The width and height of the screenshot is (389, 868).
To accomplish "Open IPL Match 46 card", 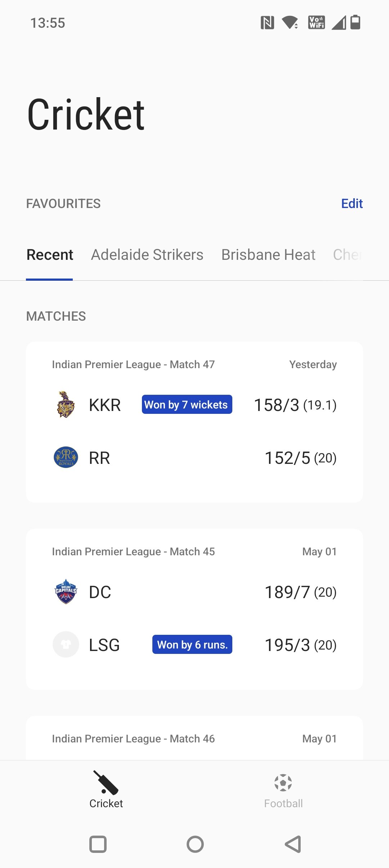I will click(194, 738).
